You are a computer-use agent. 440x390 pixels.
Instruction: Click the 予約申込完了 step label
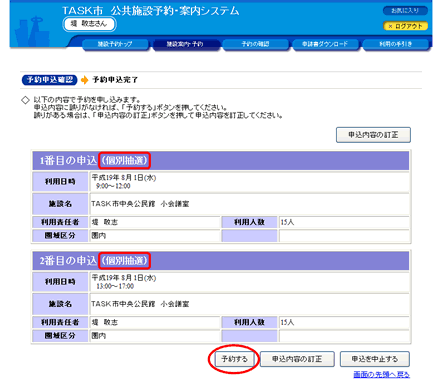click(x=115, y=80)
